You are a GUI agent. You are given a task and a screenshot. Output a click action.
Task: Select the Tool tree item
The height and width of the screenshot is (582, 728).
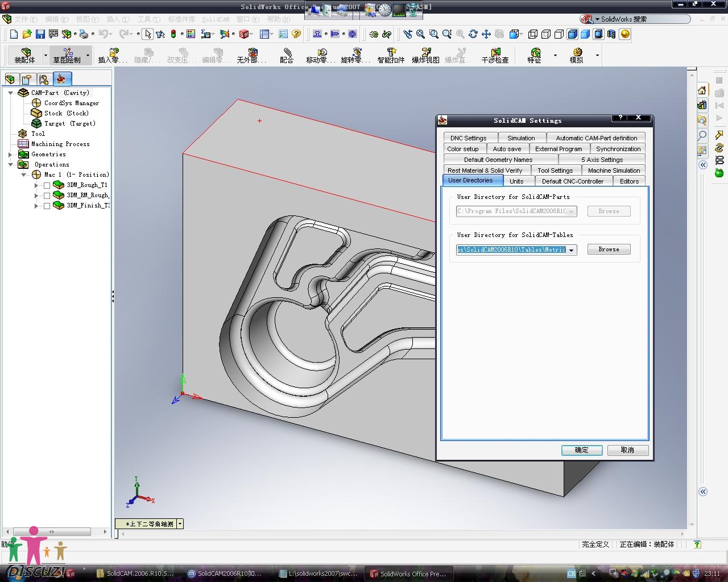coord(38,134)
